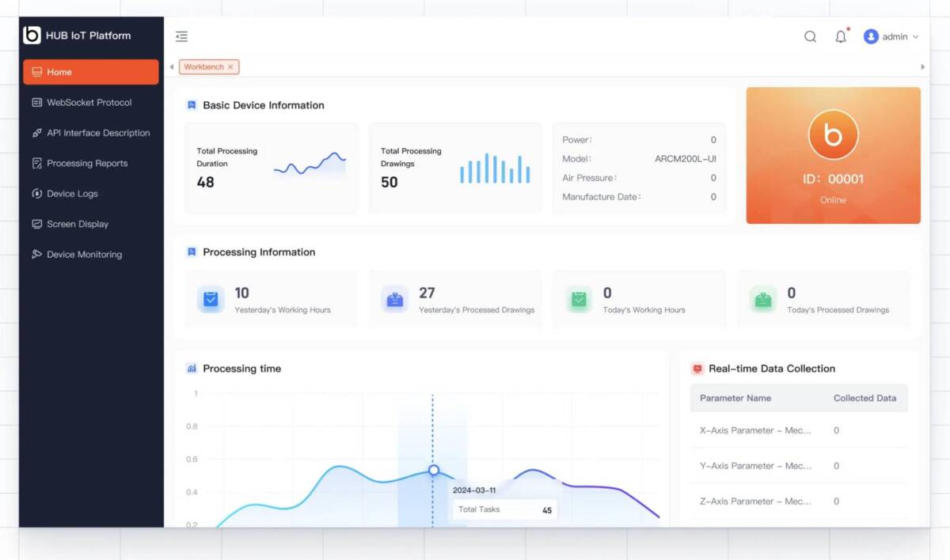
Task: Click the Total Processing Drawings value 50
Action: (x=389, y=182)
